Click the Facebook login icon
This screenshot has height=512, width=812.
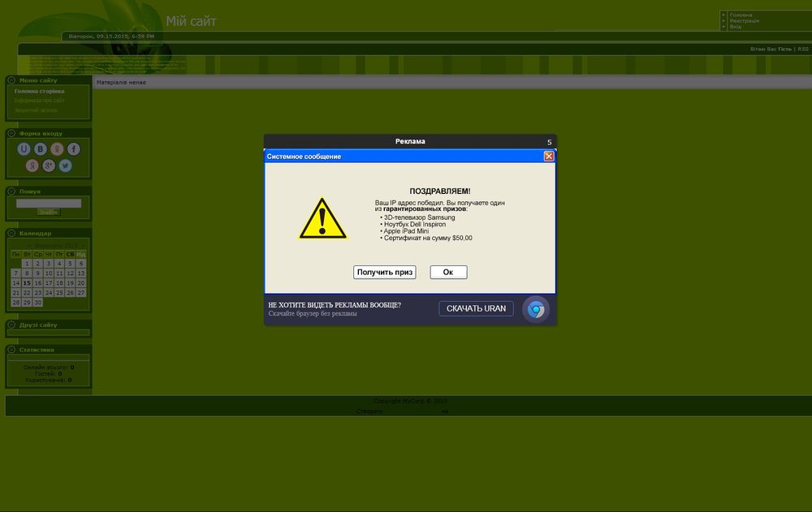click(74, 149)
